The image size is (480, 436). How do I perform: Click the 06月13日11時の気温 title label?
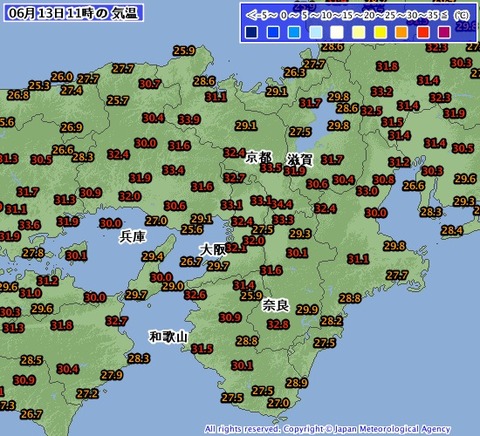click(73, 13)
